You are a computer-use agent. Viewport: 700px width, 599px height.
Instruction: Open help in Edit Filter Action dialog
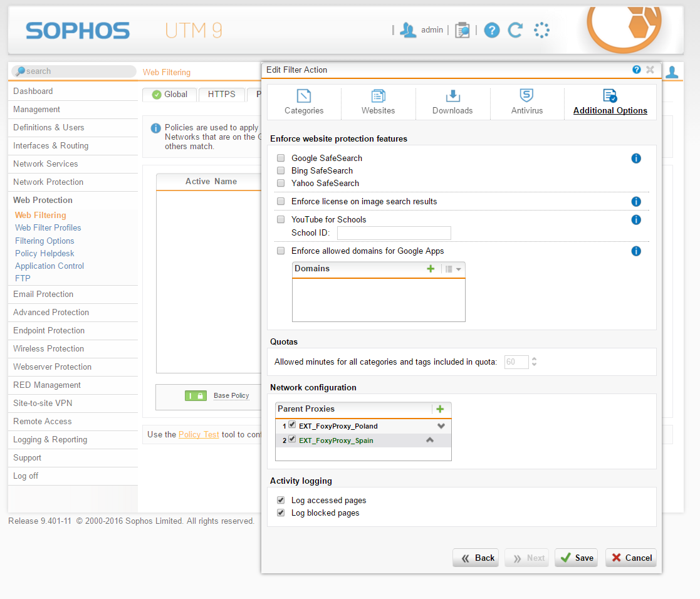tap(637, 70)
